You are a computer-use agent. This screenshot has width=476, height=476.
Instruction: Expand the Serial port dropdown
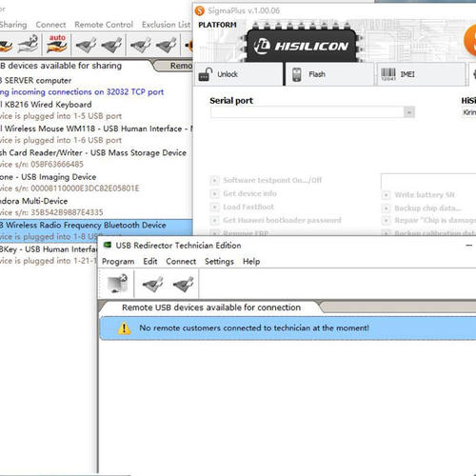pyautogui.click(x=409, y=112)
